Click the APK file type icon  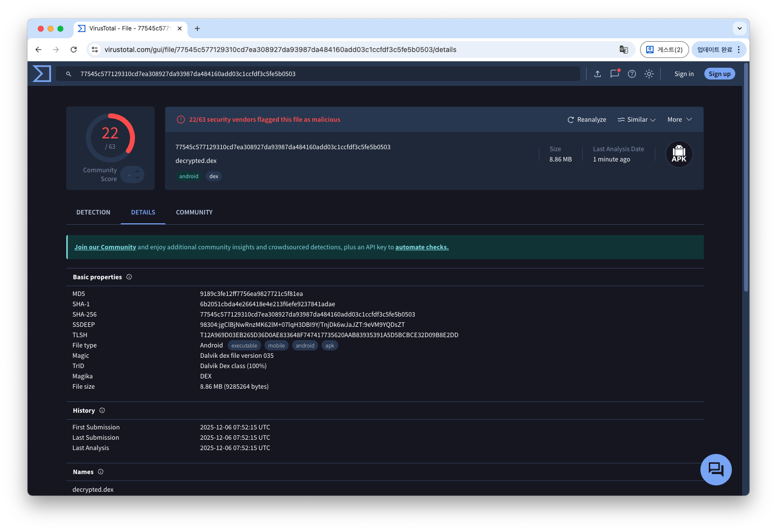click(679, 154)
